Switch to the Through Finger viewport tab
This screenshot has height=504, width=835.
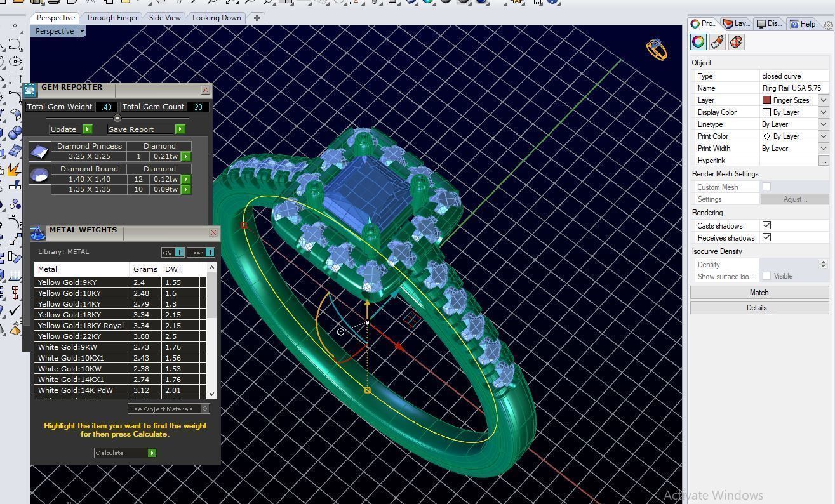112,18
